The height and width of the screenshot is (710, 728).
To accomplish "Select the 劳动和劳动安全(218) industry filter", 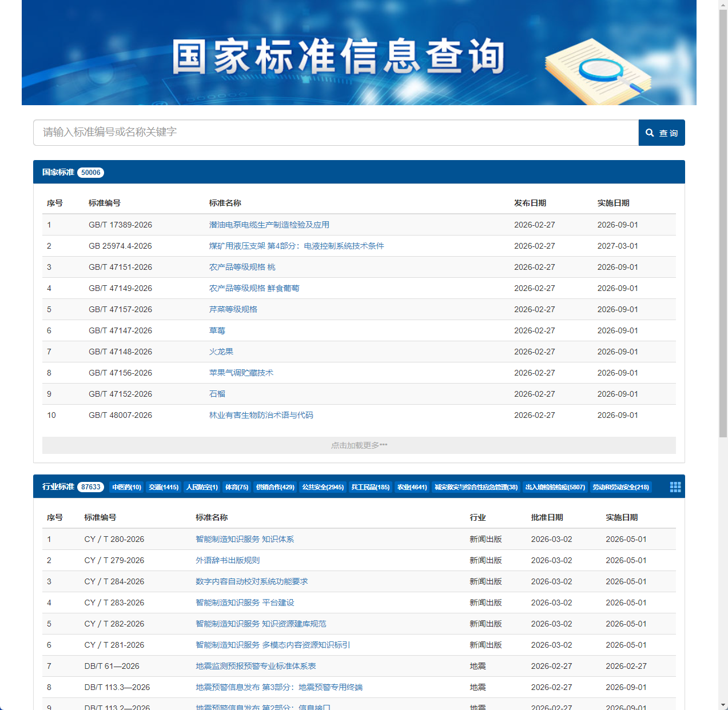I will (x=621, y=486).
